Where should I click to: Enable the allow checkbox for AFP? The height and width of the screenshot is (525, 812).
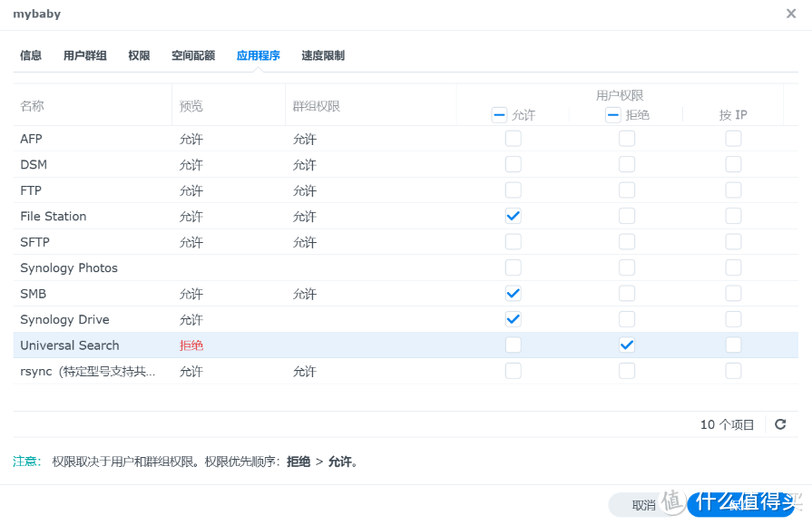click(513, 138)
